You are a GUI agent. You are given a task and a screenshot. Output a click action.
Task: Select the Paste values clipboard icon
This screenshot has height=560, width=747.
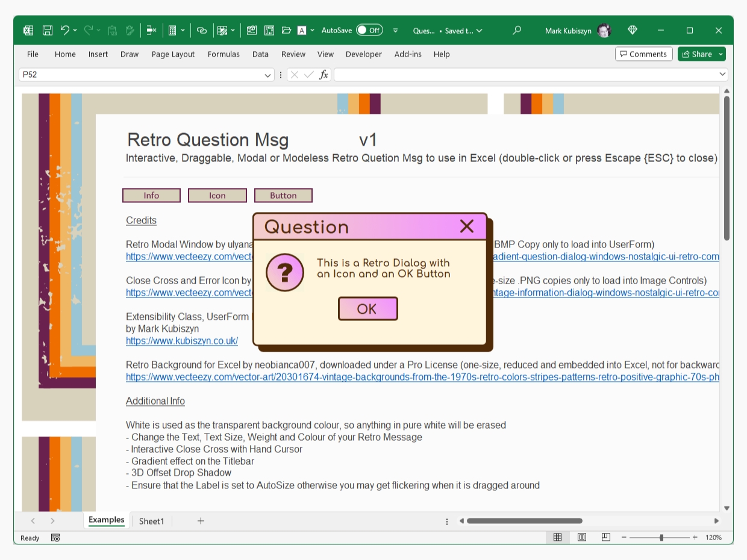pos(112,30)
